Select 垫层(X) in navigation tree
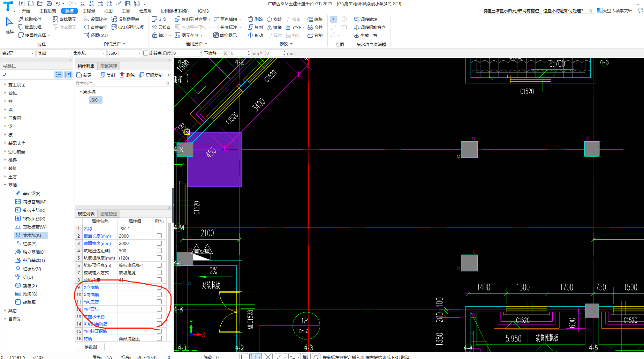 pos(30,285)
